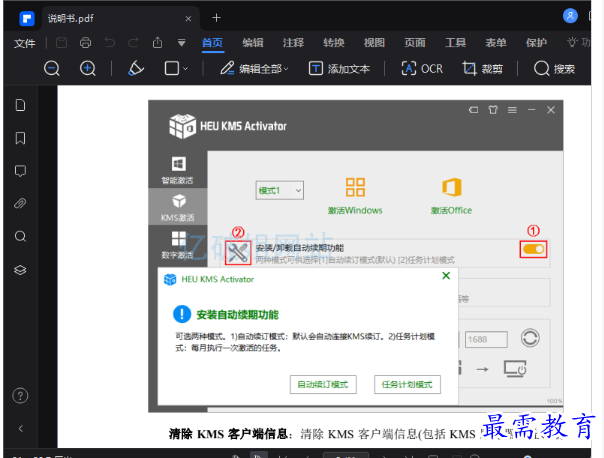Screen dimensions: 604x458
Task: Click the PDF app logo icon
Action: point(27,18)
